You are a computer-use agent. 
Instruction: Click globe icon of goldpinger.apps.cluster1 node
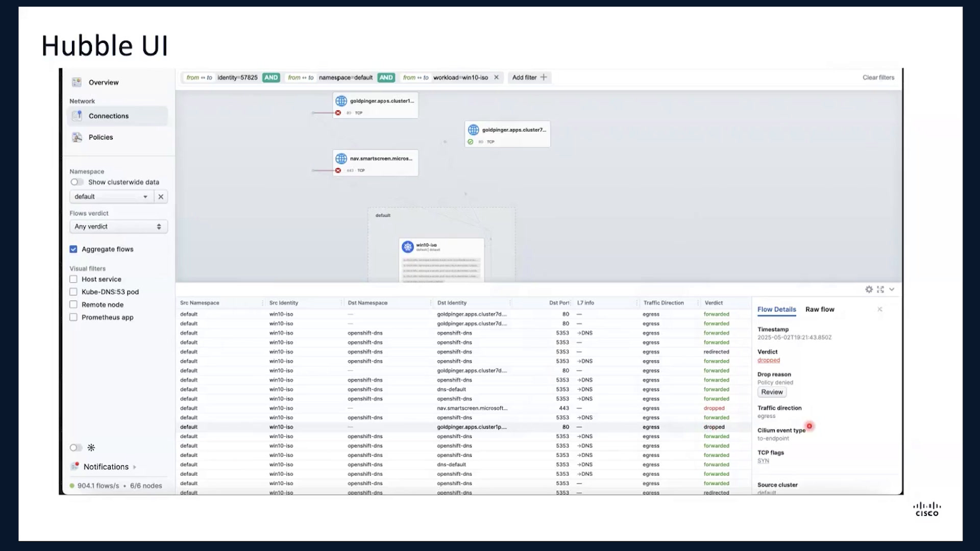point(341,101)
